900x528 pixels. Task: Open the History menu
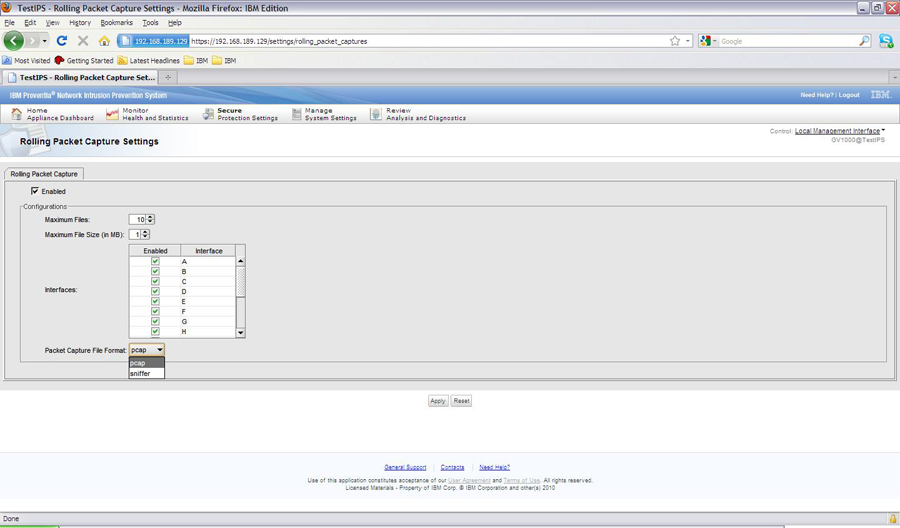(80, 22)
